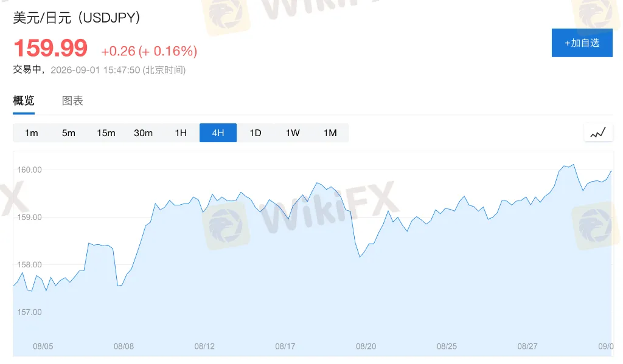
Task: Select the 1m timeframe
Action: 32,133
